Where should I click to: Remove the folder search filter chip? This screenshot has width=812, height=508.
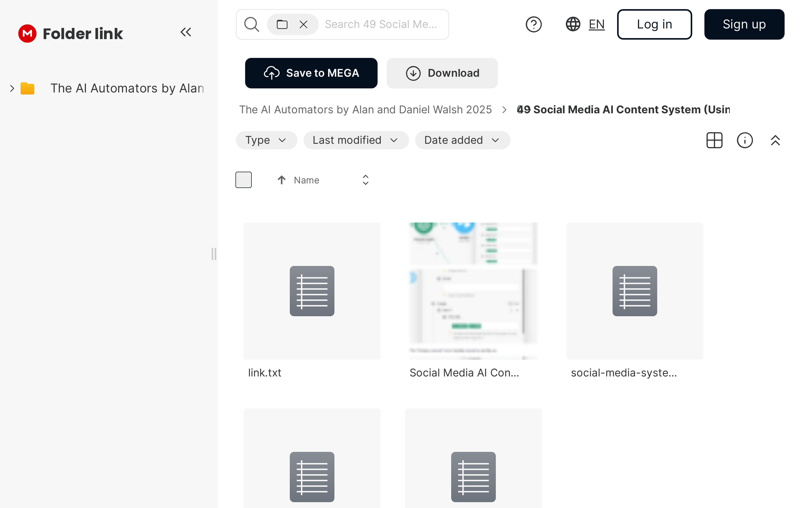click(x=303, y=24)
